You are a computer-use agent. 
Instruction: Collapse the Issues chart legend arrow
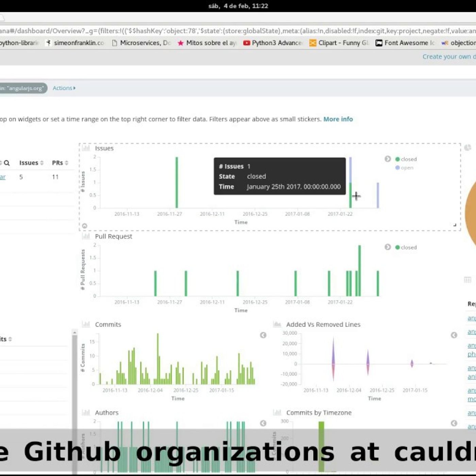click(388, 159)
